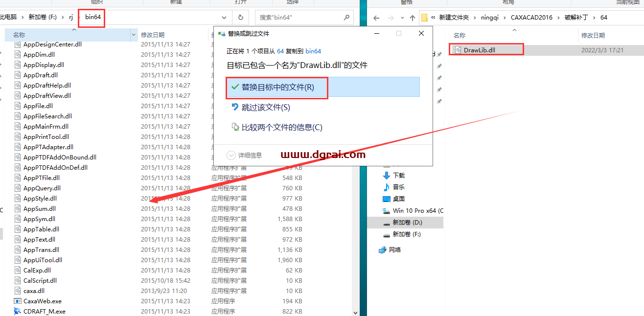Image resolution: width=644 pixels, height=316 pixels.
Task: Select the AppText.dll file name
Action: coord(39,239)
